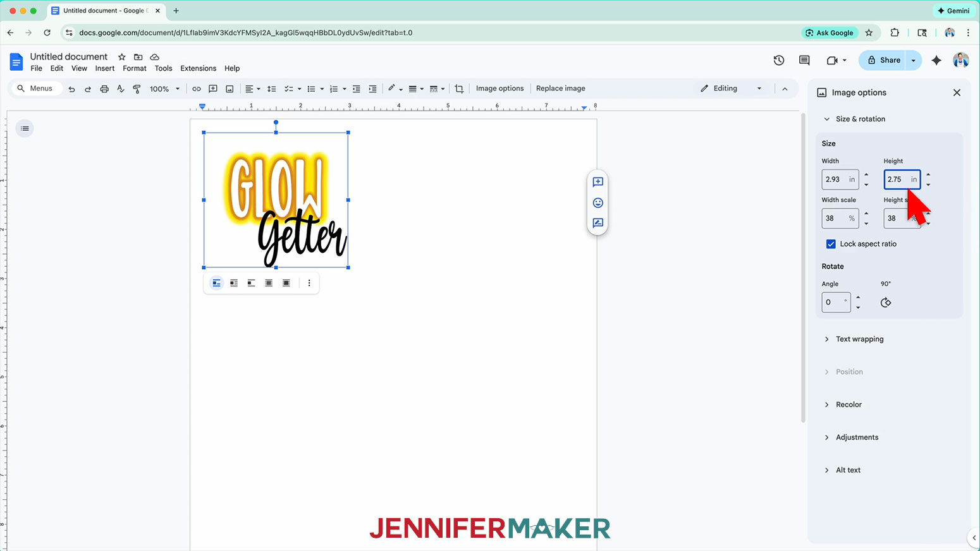Click the Angle input field
The image size is (980, 551).
point(836,302)
